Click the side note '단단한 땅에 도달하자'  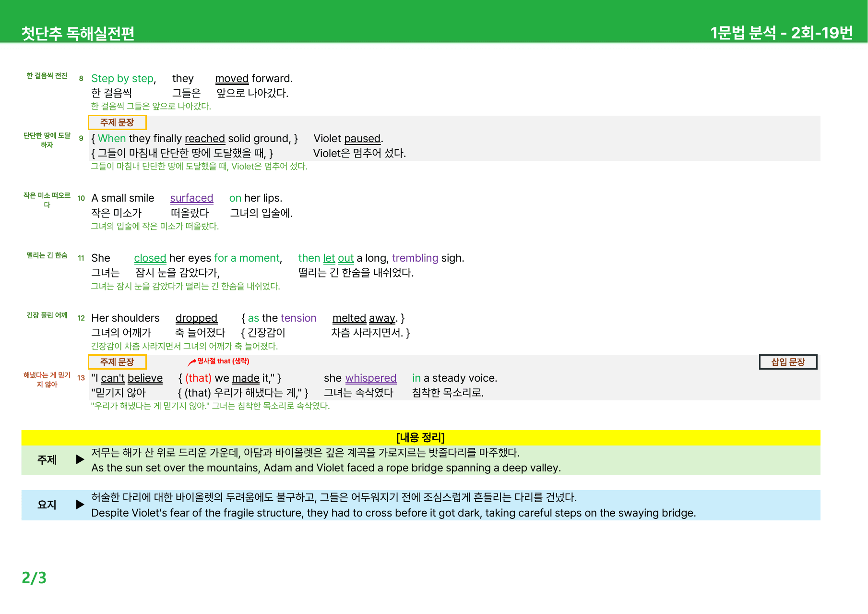click(47, 140)
